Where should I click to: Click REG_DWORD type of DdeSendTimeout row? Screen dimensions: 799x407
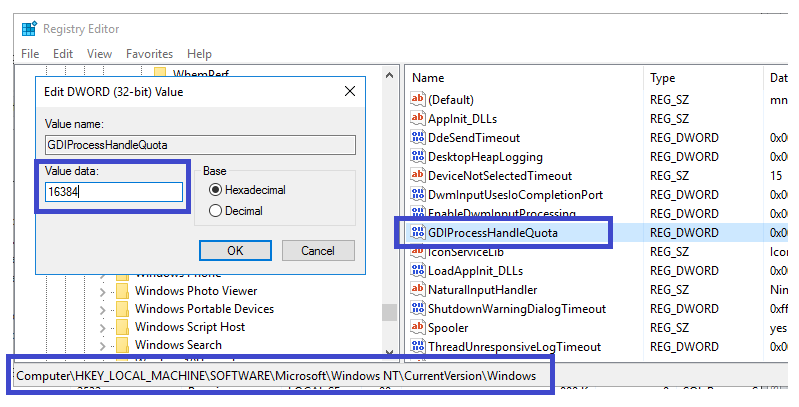coord(684,138)
